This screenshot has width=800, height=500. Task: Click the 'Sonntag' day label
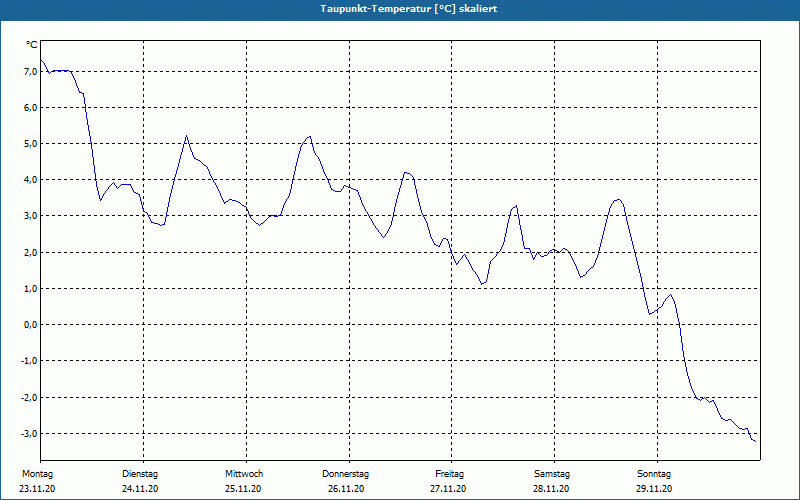click(654, 474)
